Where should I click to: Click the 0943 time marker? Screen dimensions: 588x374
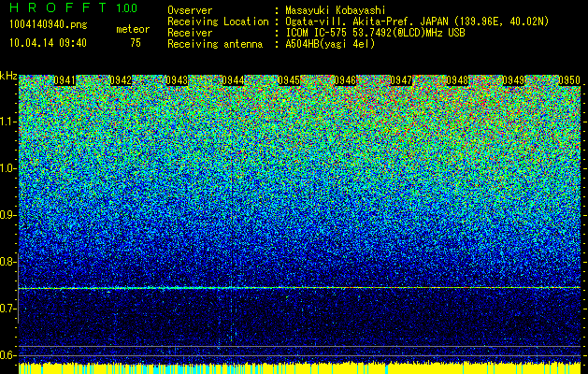177,80
